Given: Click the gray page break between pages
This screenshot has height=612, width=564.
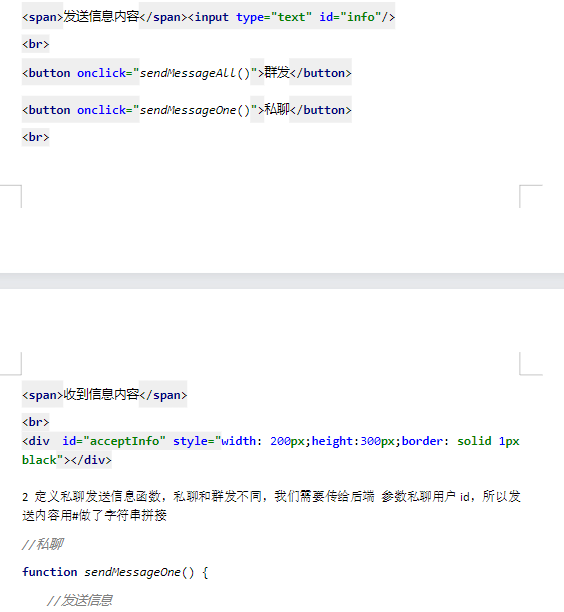Looking at the screenshot, I should pos(282,281).
